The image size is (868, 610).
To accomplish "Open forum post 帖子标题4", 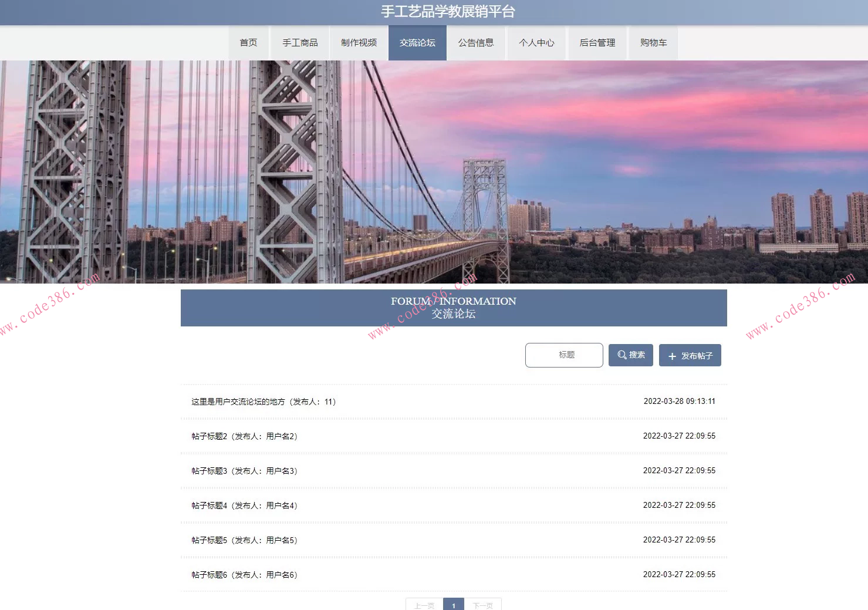I will (244, 505).
